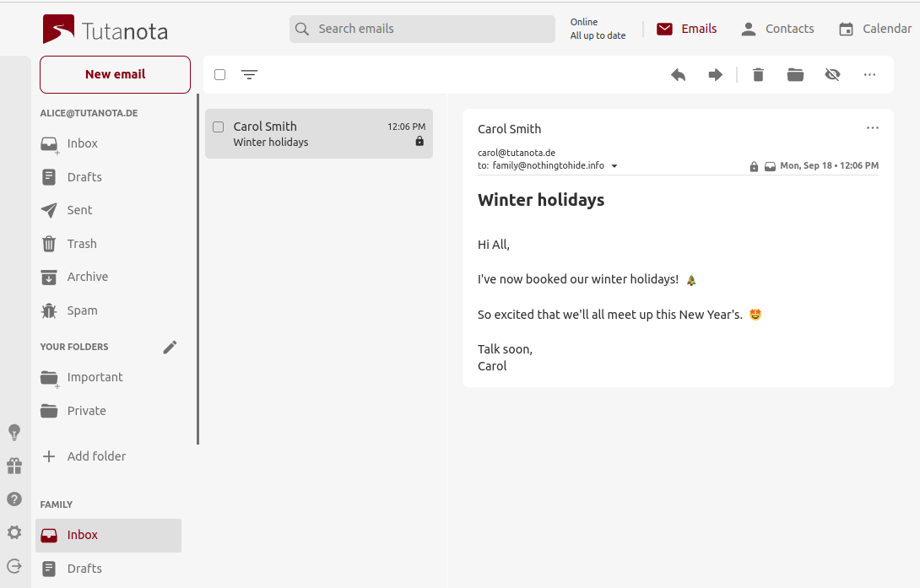
Task: Click the logout icon at bottom left
Action: coord(14,566)
